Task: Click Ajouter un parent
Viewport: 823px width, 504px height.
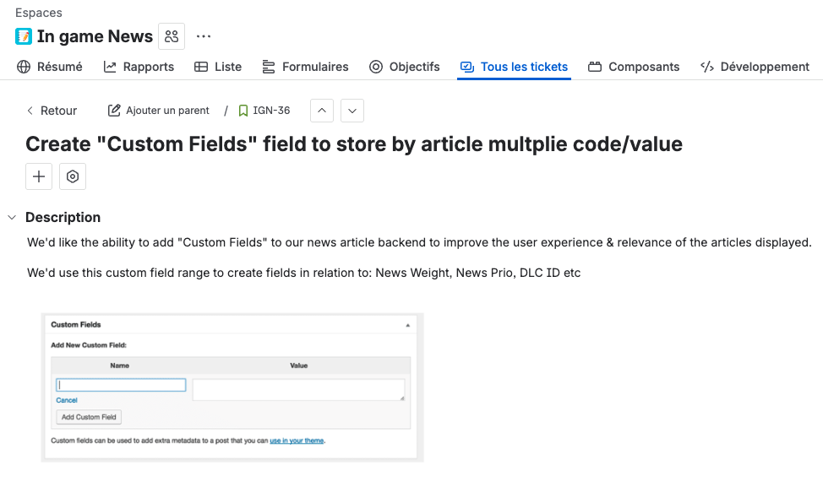Action: pyautogui.click(x=159, y=111)
